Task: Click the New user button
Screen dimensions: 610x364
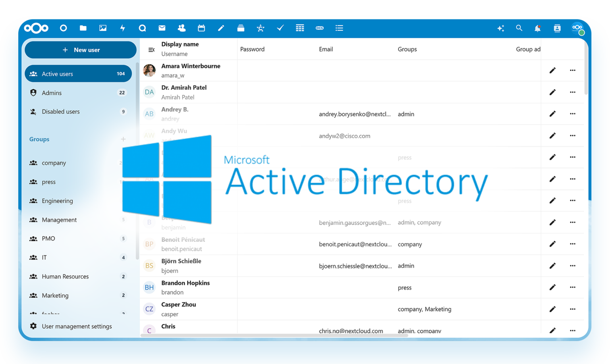Action: (81, 50)
